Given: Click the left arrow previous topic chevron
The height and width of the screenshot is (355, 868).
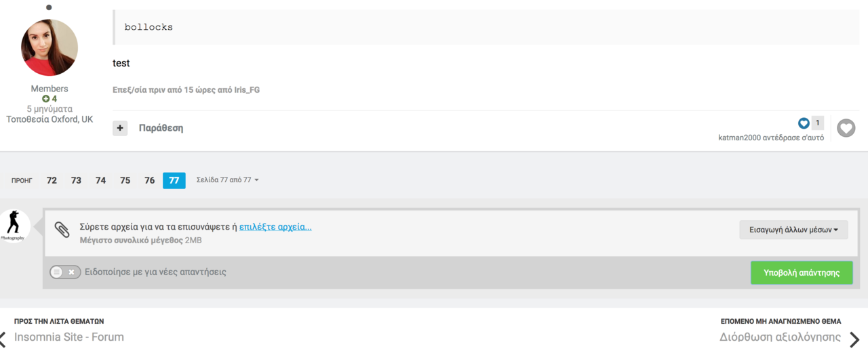Looking at the screenshot, I should 3,339.
